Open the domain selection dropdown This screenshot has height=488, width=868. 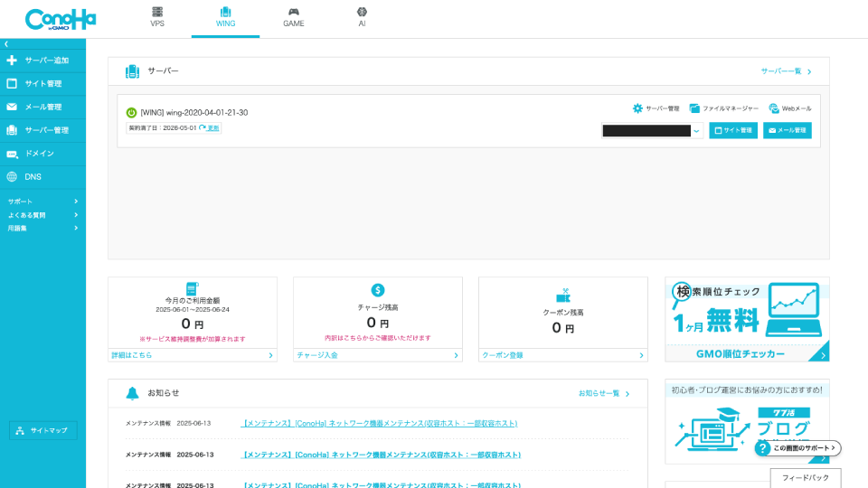(x=696, y=131)
